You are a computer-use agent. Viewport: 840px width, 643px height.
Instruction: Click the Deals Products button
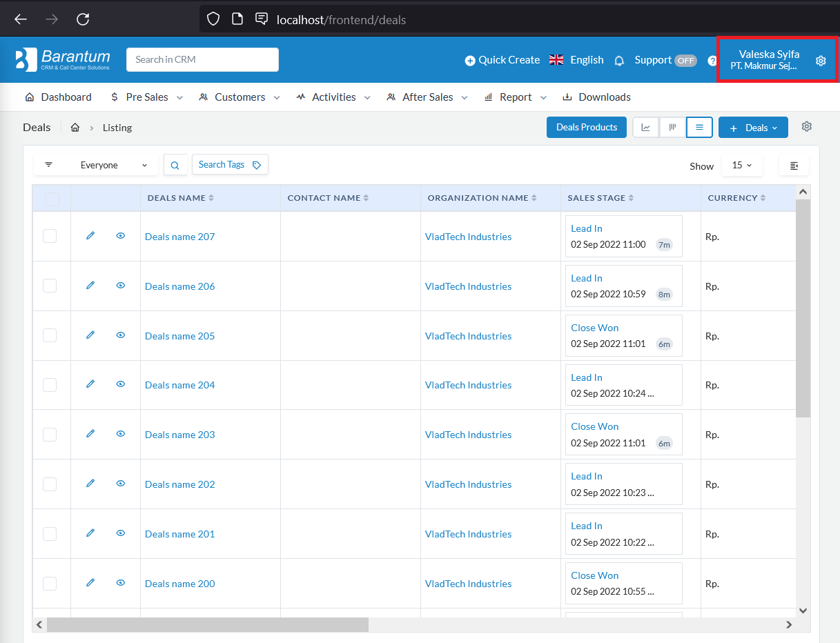[587, 128]
